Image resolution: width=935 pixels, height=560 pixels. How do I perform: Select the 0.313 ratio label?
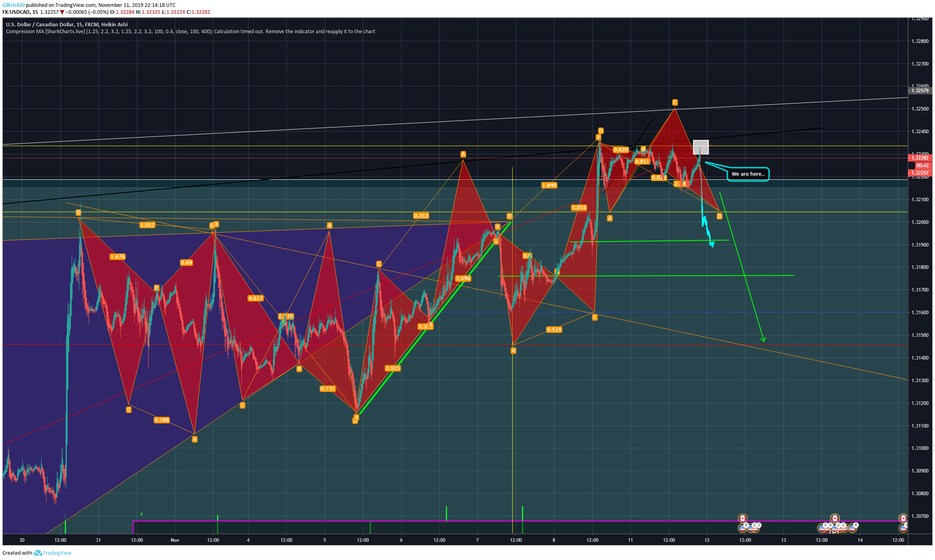[421, 216]
